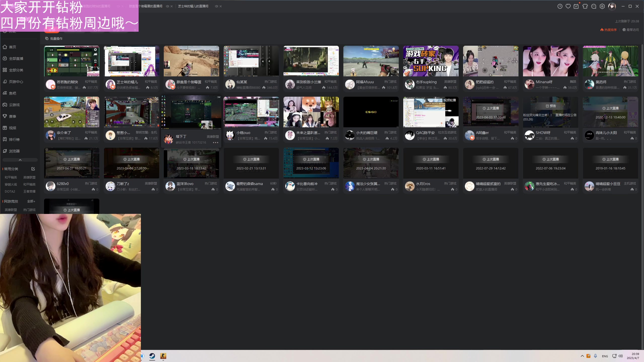This screenshot has width=644, height=362.
Task: Switch to 膝盖是个倒霉蛋的直播间 tab
Action: click(146, 6)
